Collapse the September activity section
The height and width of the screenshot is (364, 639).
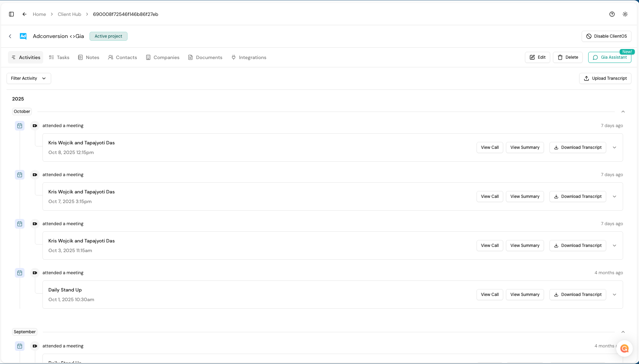pos(623,332)
